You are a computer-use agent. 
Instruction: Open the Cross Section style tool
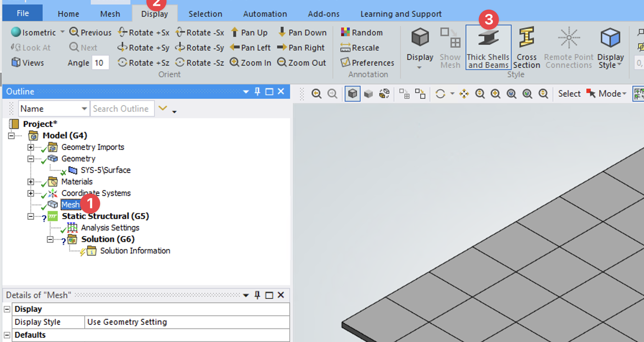tap(526, 47)
